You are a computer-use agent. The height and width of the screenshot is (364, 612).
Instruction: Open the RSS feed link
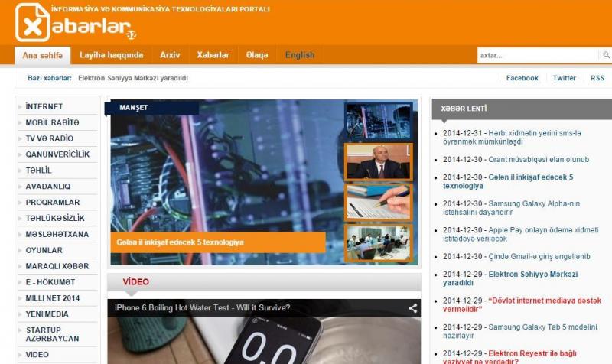point(597,78)
